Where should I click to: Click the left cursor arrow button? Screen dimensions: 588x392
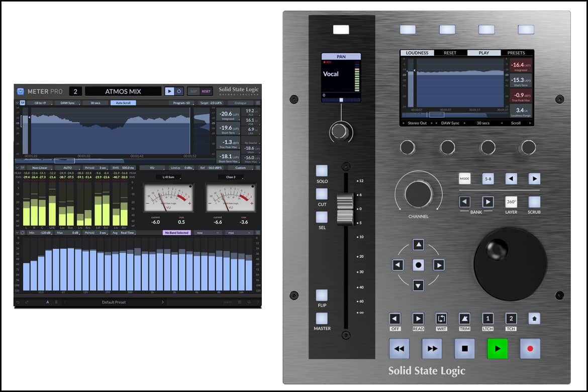click(398, 265)
